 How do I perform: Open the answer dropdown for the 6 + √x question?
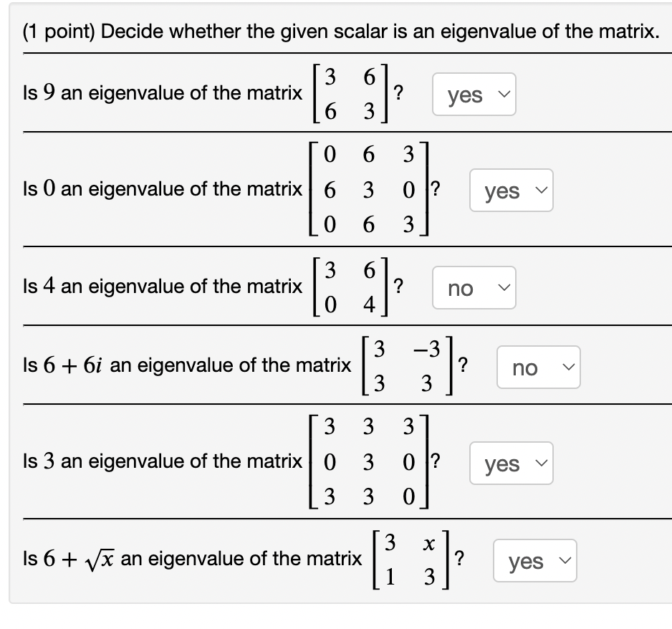[x=534, y=562]
